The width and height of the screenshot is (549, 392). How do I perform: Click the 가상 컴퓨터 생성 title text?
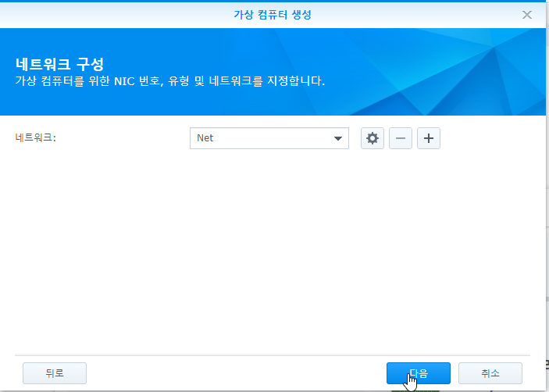[273, 15]
